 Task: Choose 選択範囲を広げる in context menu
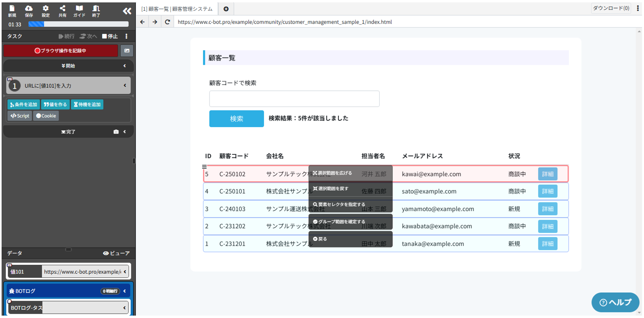tap(350, 173)
